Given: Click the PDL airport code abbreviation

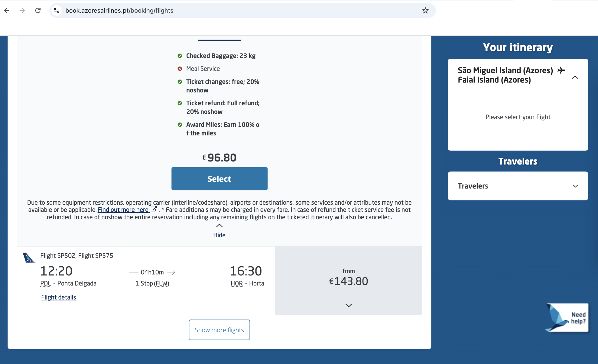Looking at the screenshot, I should 46,283.
